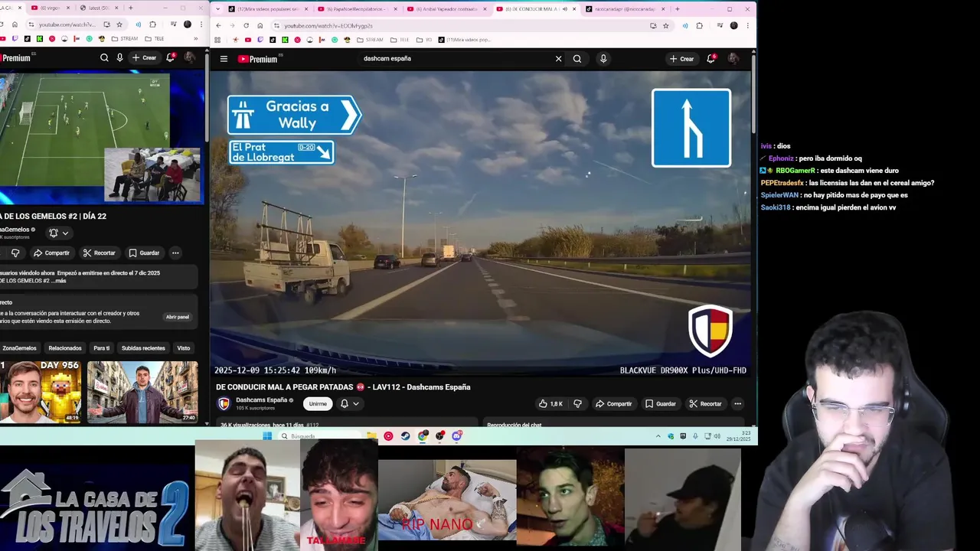Open the Dashcams España channel name link

261,399
